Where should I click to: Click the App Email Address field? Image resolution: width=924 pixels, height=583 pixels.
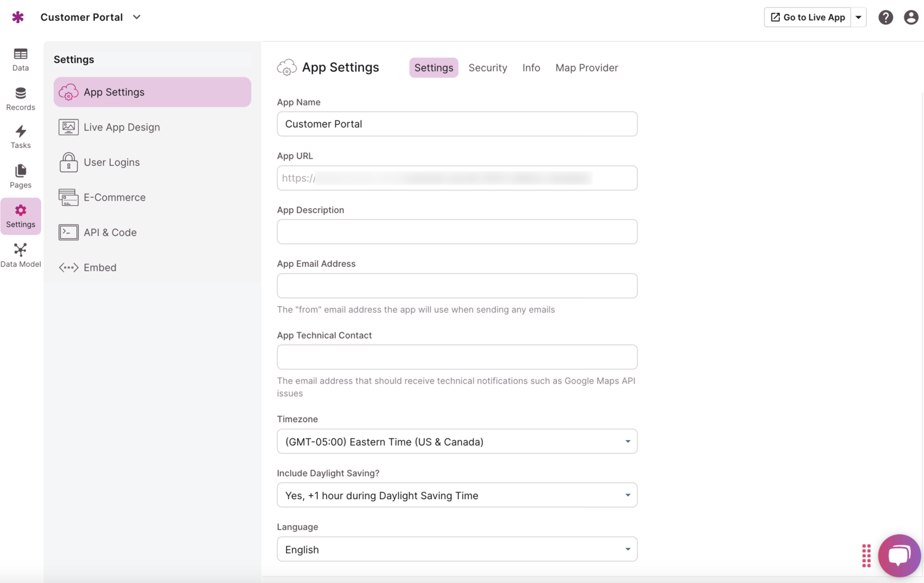click(456, 286)
